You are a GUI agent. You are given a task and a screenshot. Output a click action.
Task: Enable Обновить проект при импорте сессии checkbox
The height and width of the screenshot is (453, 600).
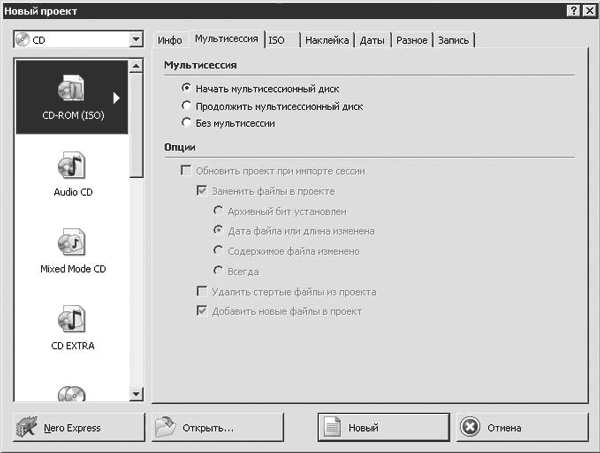pos(186,170)
